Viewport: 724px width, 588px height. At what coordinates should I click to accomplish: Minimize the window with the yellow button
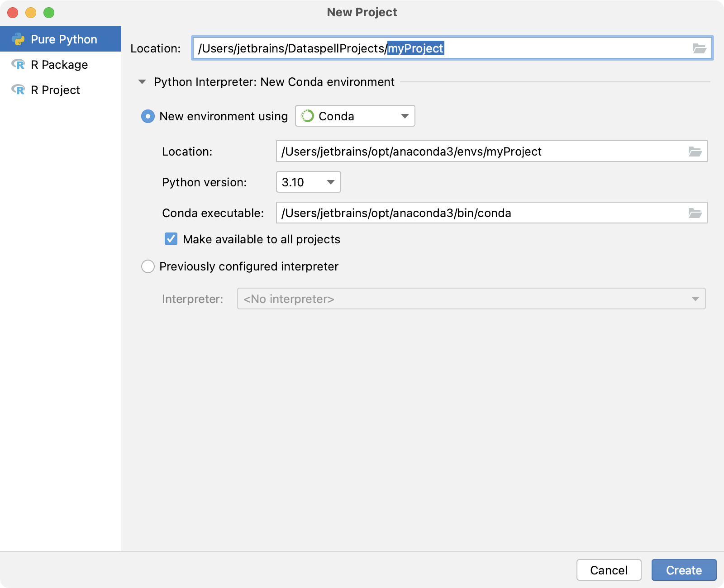point(31,13)
